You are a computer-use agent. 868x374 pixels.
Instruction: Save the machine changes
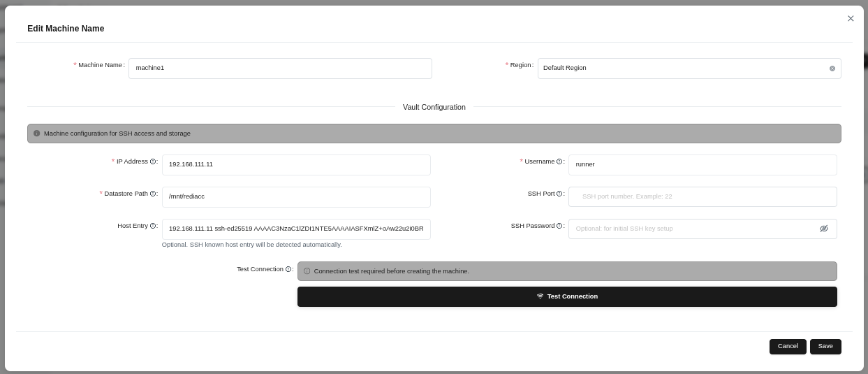pos(825,347)
